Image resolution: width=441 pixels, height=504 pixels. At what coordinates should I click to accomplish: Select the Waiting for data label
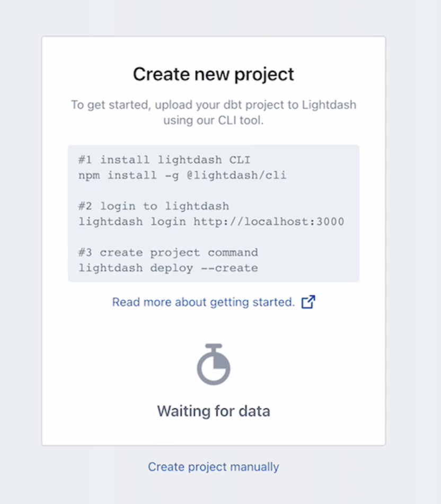[213, 411]
